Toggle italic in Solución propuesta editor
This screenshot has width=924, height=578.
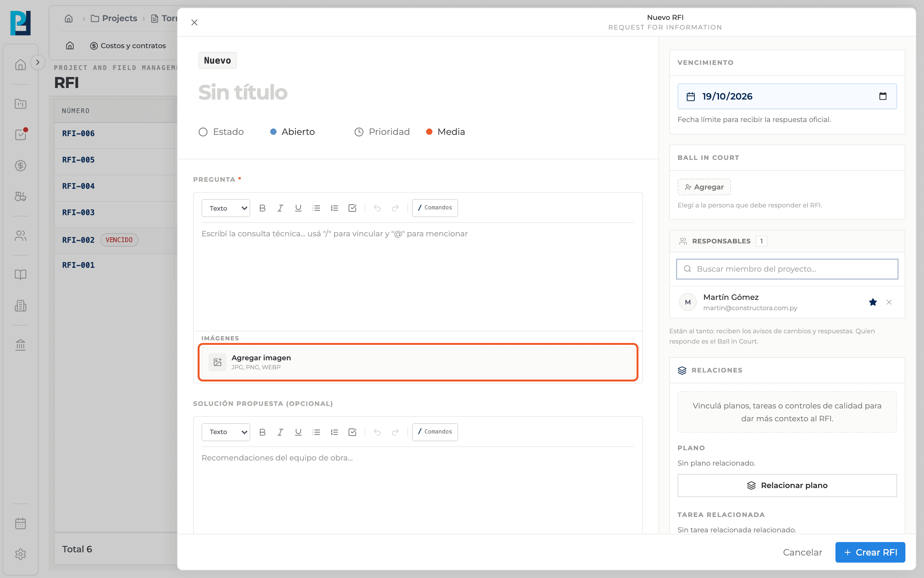280,432
